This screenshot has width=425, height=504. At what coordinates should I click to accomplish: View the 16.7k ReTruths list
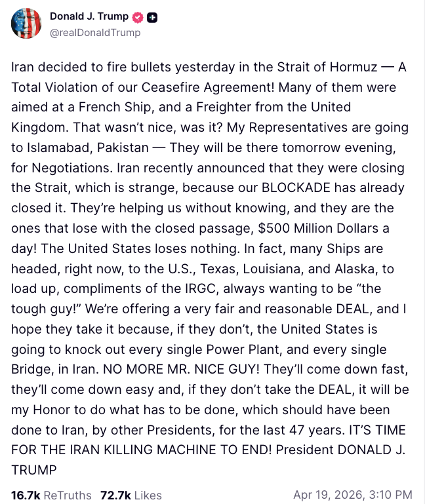point(51,495)
